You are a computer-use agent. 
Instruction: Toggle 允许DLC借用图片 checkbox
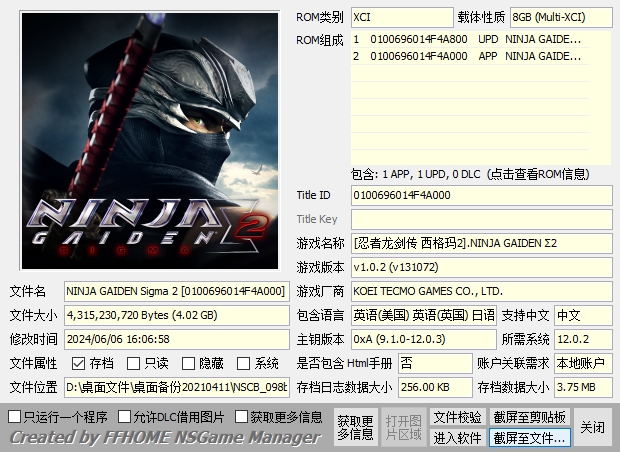click(125, 416)
